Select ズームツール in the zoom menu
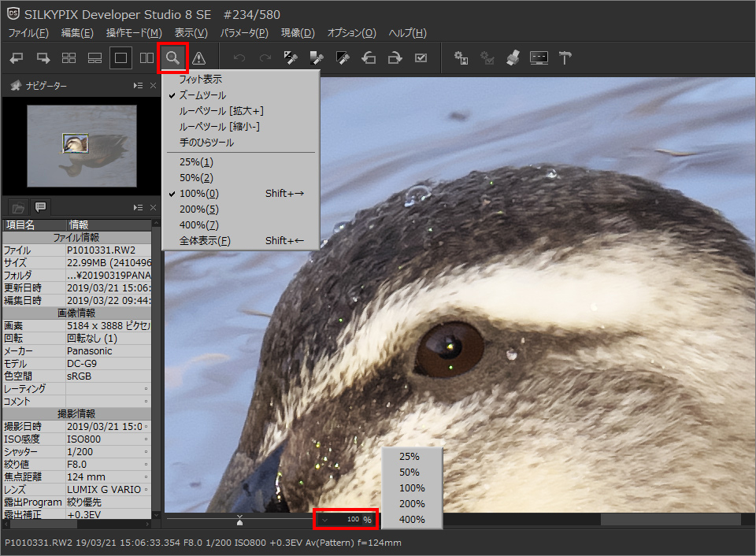Image resolution: width=756 pixels, height=556 pixels. pos(202,95)
